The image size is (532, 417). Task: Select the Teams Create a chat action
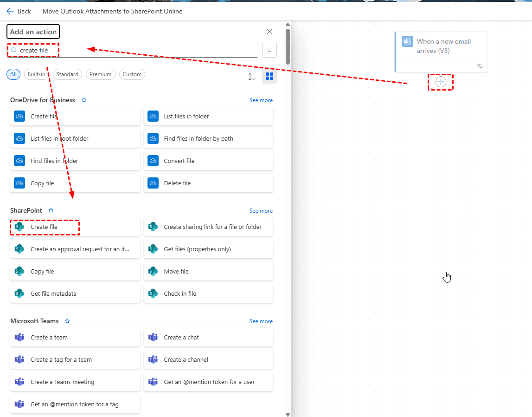coord(208,337)
